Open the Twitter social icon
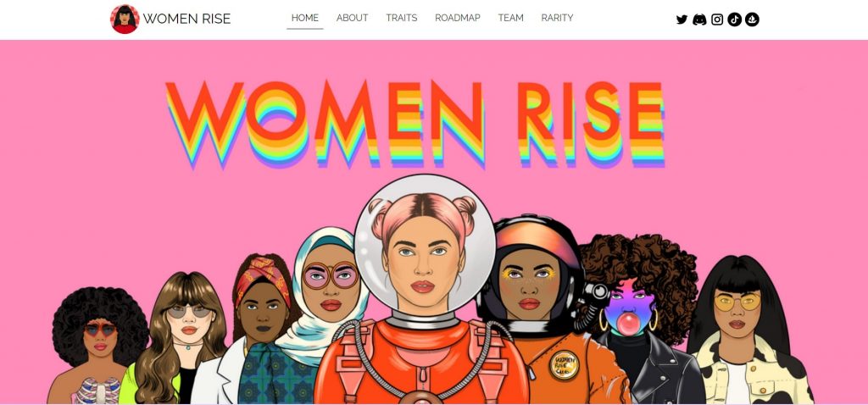 pos(682,19)
